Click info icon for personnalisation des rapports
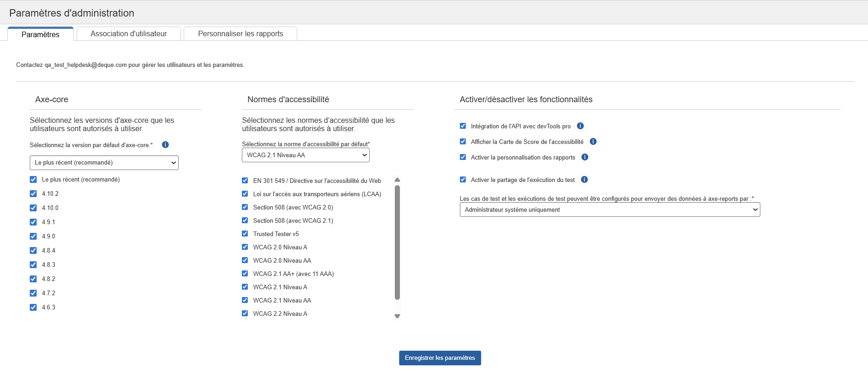 [x=585, y=157]
